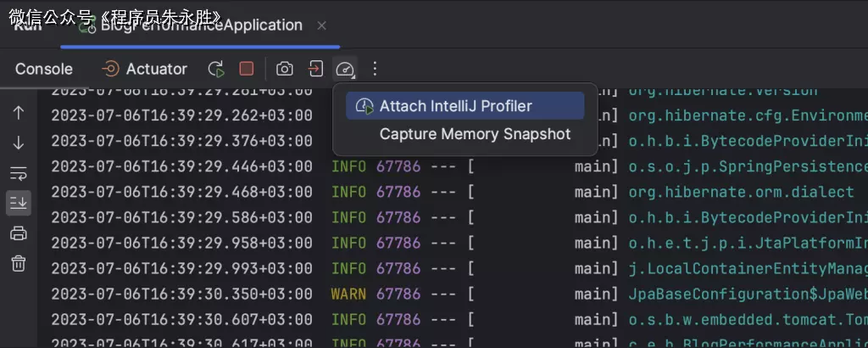Switch to the Console tab
This screenshot has height=348, width=868.
pos(44,69)
